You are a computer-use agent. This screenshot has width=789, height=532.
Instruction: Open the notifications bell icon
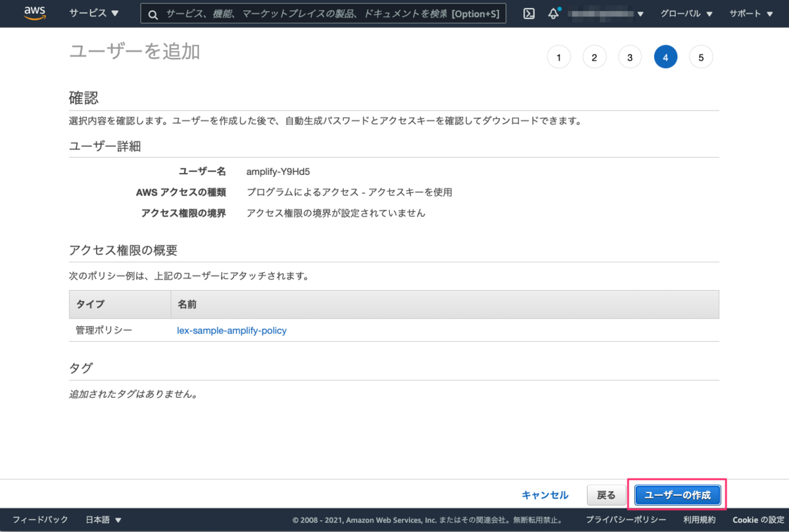(553, 13)
